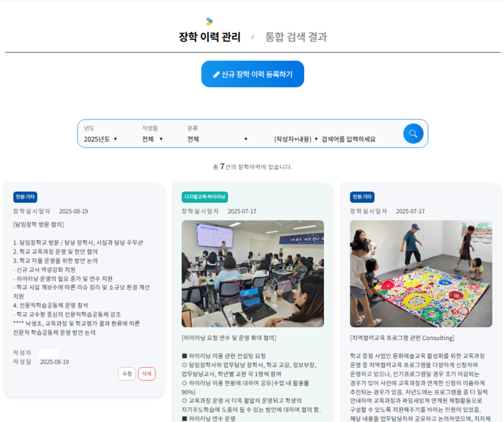
Task: Open the 년도 dropdown showing 2025년도
Action: (100, 139)
